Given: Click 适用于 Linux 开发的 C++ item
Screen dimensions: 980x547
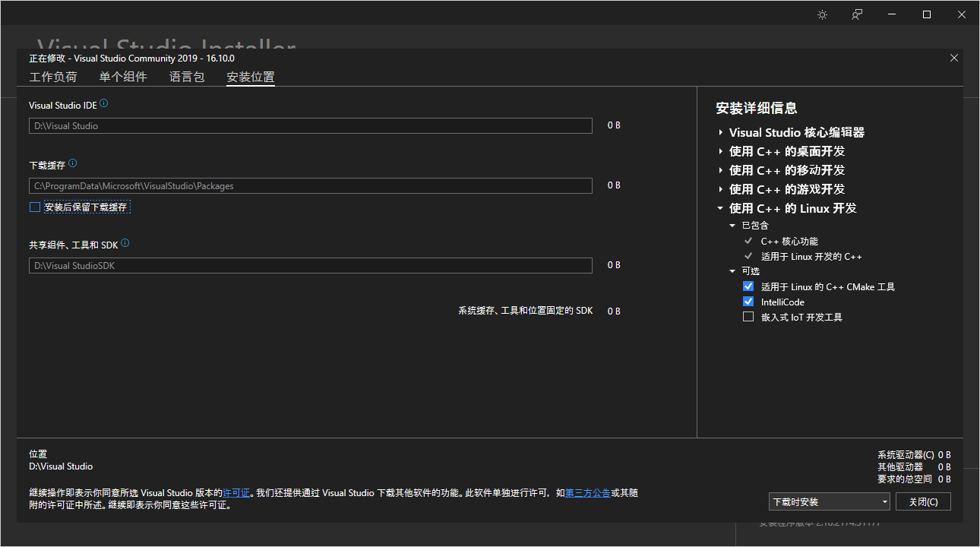Looking at the screenshot, I should [x=811, y=256].
